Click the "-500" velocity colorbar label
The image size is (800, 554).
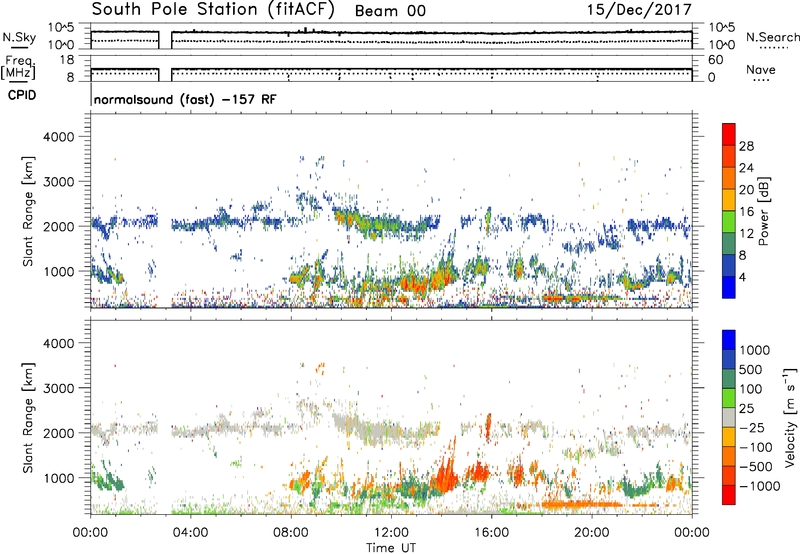point(756,467)
